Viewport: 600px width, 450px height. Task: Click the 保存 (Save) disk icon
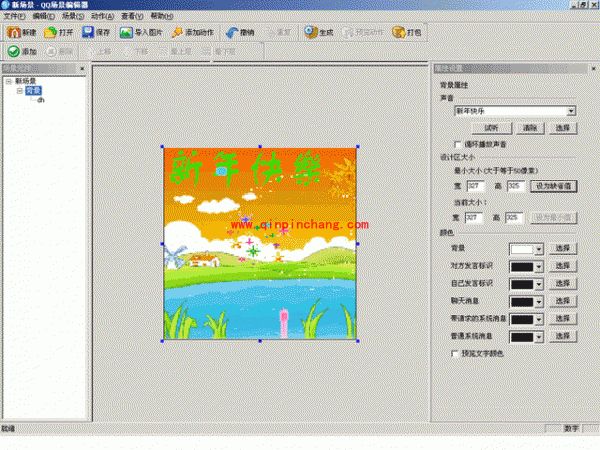click(x=88, y=33)
